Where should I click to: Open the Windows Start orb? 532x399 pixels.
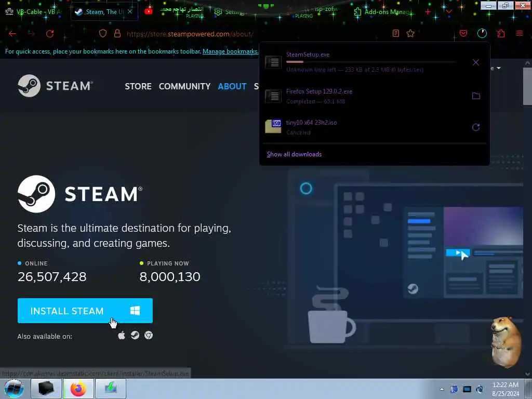[x=14, y=389]
